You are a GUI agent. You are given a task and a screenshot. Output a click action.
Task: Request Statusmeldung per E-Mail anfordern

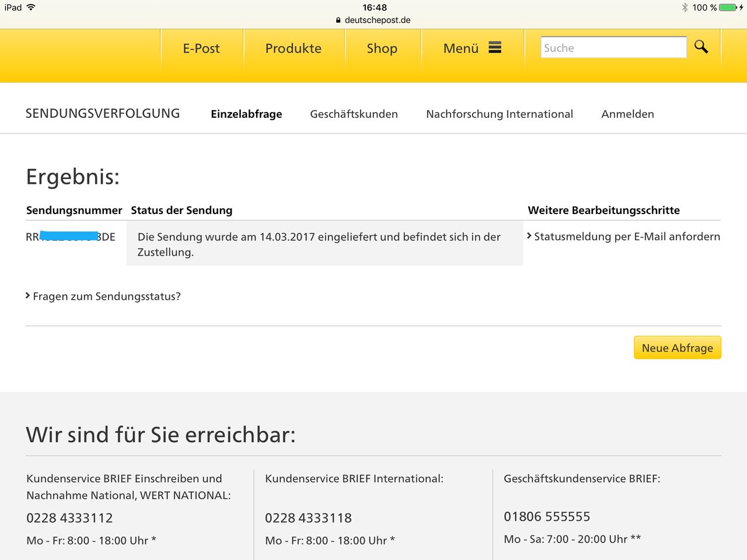[623, 236]
